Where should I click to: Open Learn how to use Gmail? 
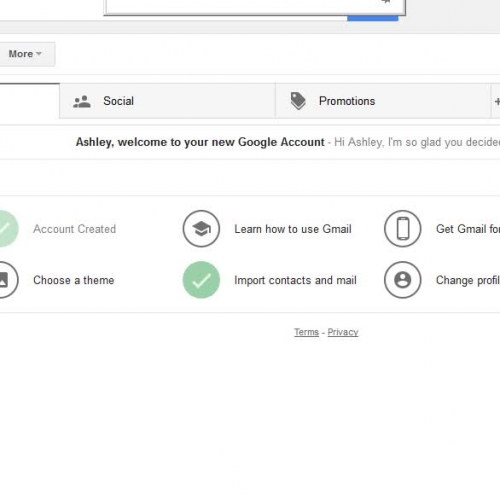coord(293,229)
